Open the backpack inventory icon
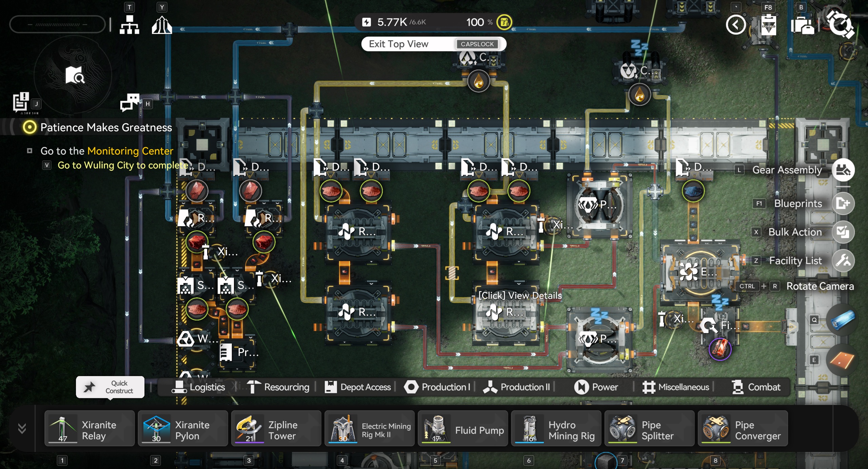This screenshot has width=868, height=469. coord(802,25)
